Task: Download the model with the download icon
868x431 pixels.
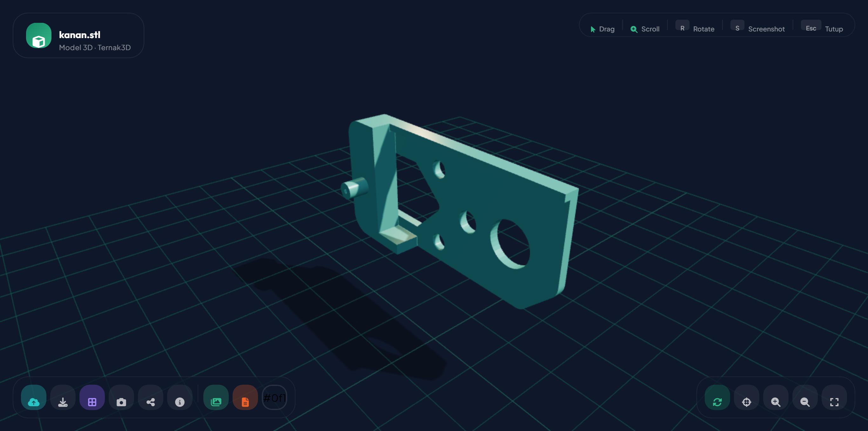Action: (x=63, y=397)
